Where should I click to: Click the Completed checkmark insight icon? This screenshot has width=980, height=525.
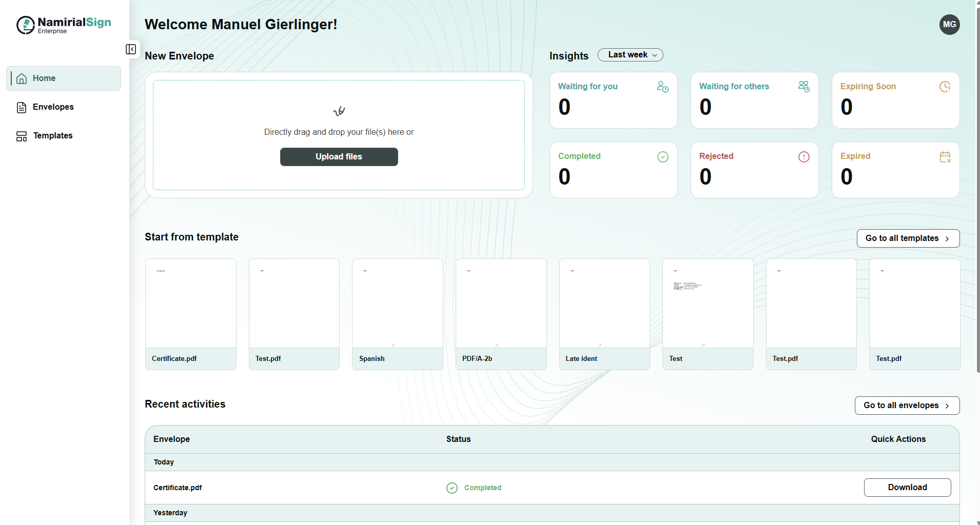[x=662, y=157]
